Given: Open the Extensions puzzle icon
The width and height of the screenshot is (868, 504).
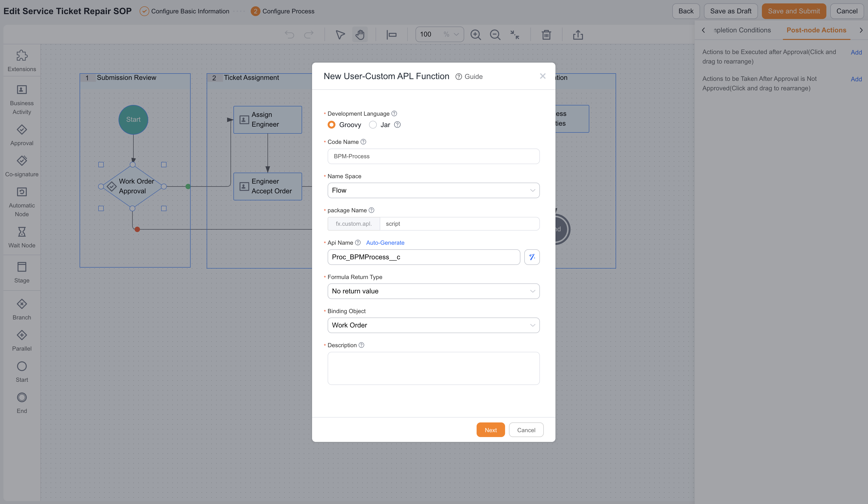Looking at the screenshot, I should [22, 55].
